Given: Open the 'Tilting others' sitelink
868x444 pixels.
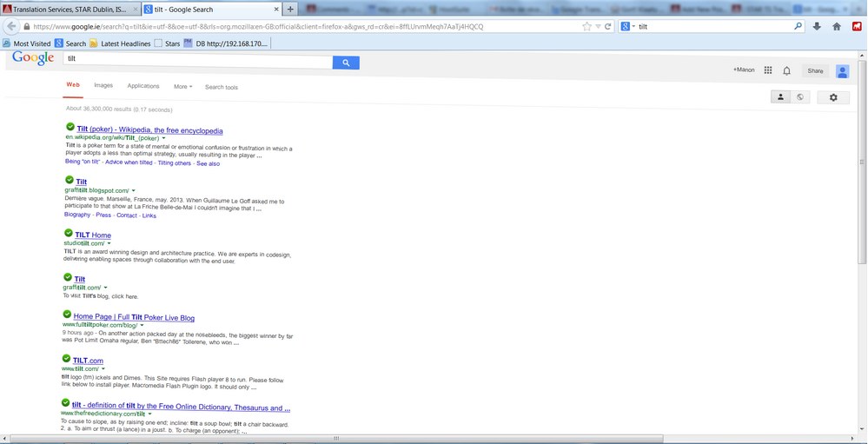Looking at the screenshot, I should point(175,163).
